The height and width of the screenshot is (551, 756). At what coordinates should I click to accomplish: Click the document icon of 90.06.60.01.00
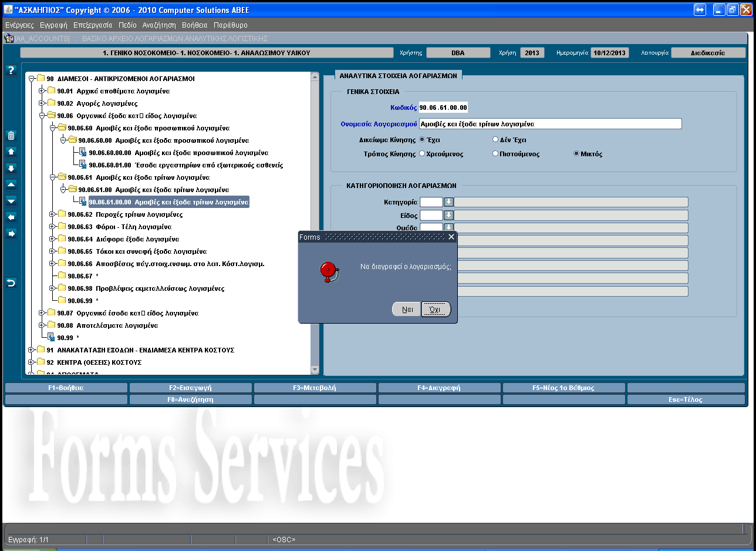pos(83,165)
